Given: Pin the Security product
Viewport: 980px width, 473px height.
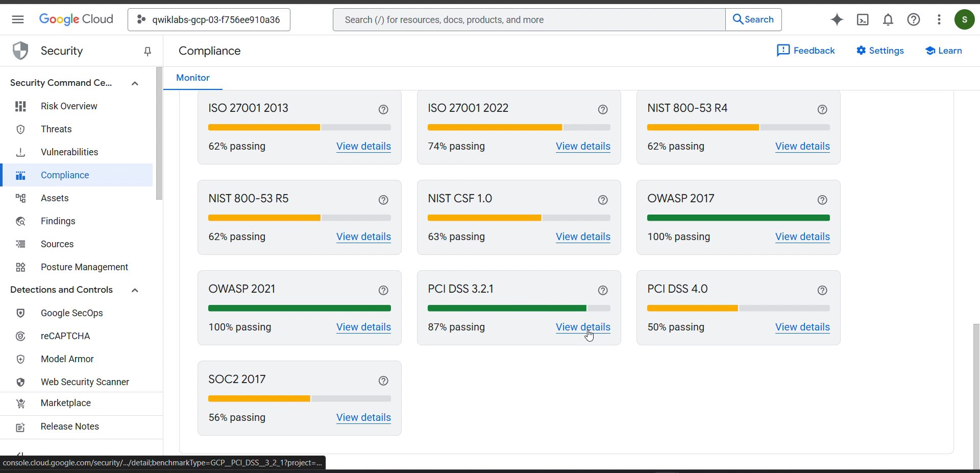Looking at the screenshot, I should tap(148, 51).
